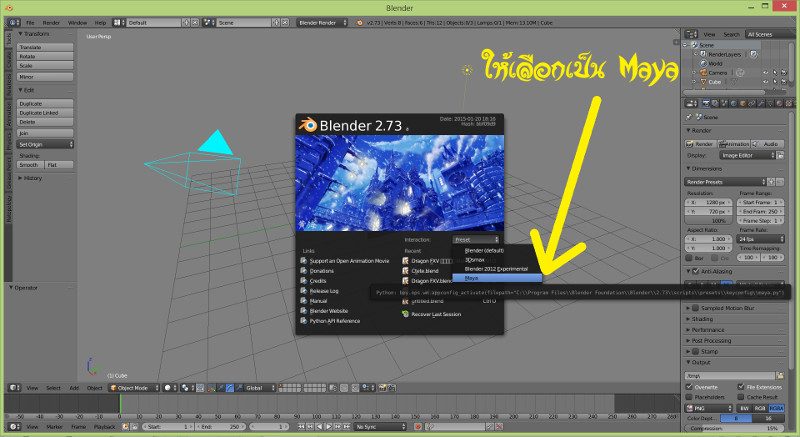Apply Smooth shading

tap(31, 165)
